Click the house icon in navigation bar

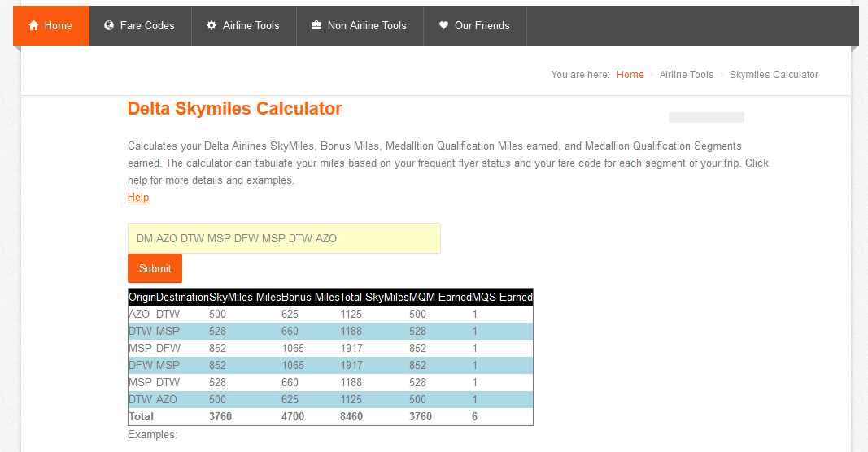34,26
